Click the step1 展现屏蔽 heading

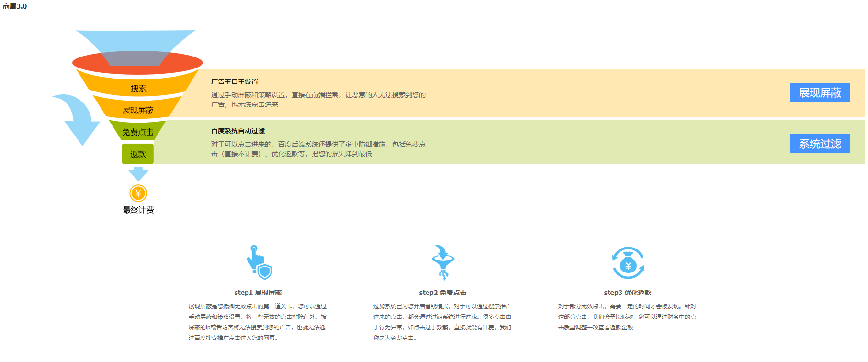pos(258,293)
